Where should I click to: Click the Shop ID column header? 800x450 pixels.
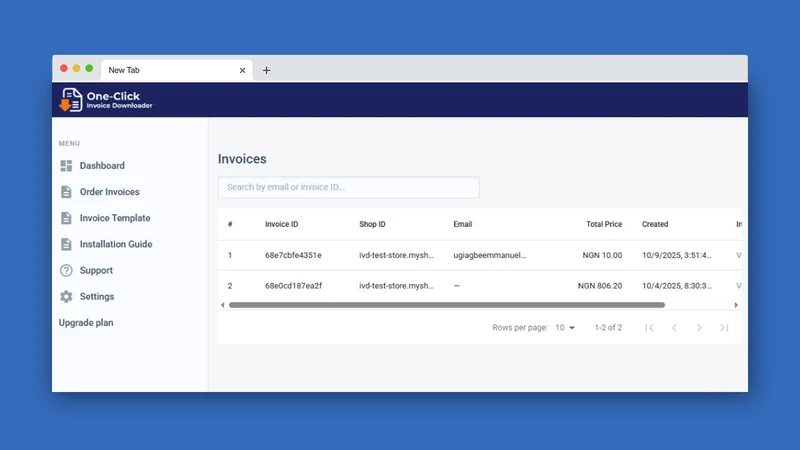click(x=372, y=224)
